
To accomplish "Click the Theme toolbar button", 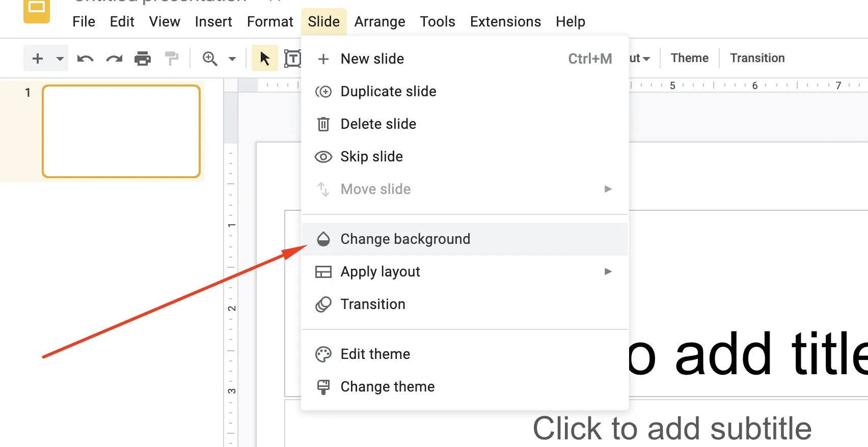I will click(689, 58).
